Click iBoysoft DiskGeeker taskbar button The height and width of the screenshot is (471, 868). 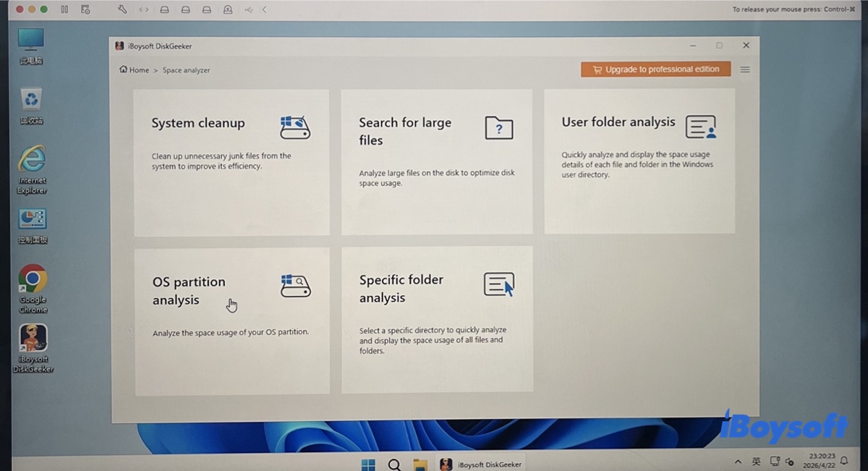(480, 464)
